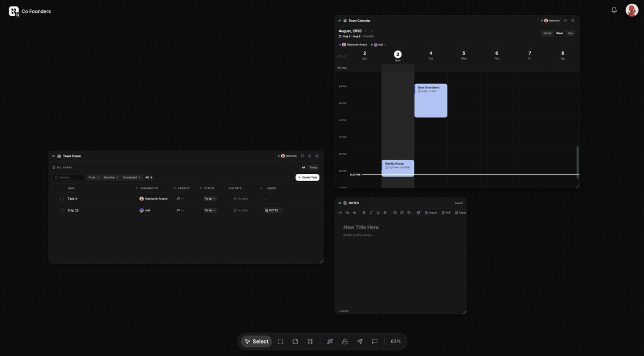The width and height of the screenshot is (644, 356).
Task: Click the Co Founders logo icon
Action: pos(14,11)
